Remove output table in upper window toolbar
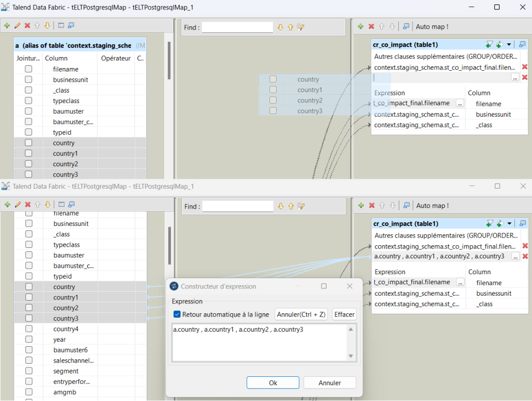 tap(371, 26)
